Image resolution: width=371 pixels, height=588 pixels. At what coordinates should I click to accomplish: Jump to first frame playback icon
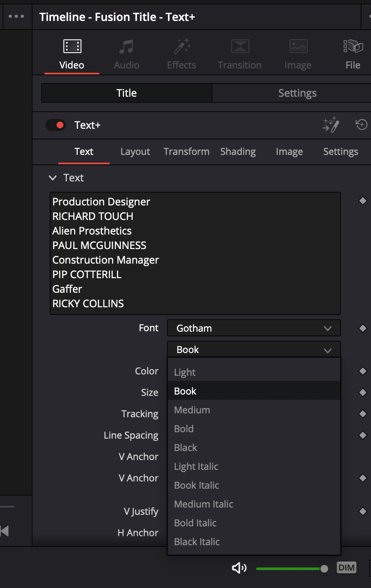click(x=4, y=531)
